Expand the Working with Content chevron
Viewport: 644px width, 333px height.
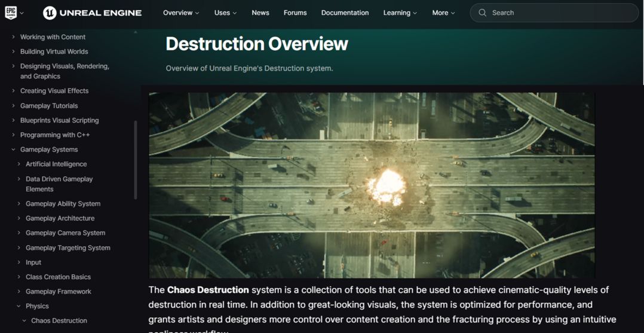click(x=14, y=37)
